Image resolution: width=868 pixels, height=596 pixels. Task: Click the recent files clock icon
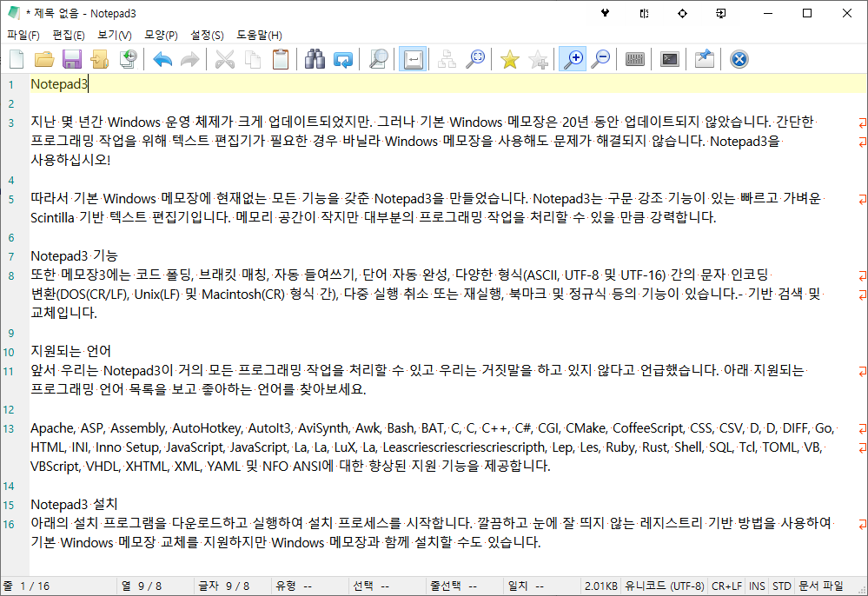(x=128, y=59)
